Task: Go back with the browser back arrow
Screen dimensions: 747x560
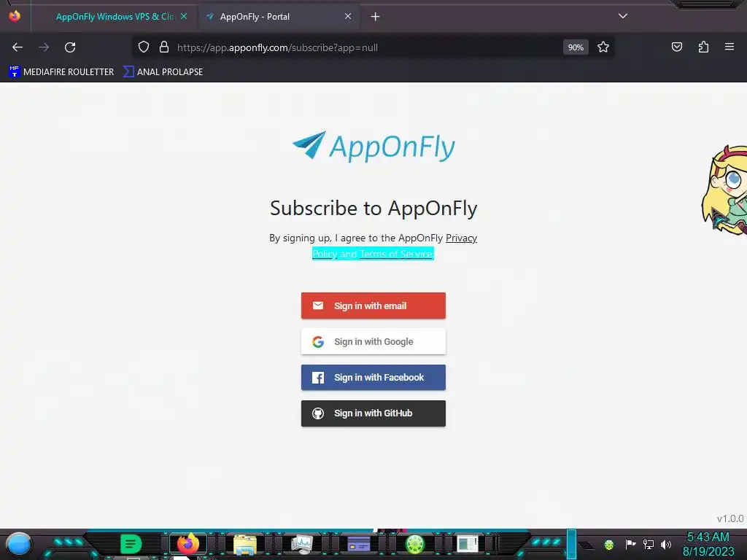Action: point(18,47)
